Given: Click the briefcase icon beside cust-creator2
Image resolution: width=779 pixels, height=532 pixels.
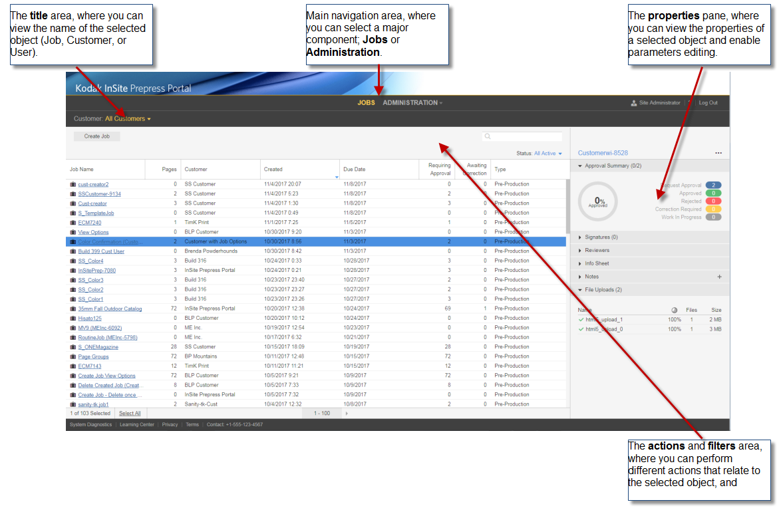Looking at the screenshot, I should 73,184.
